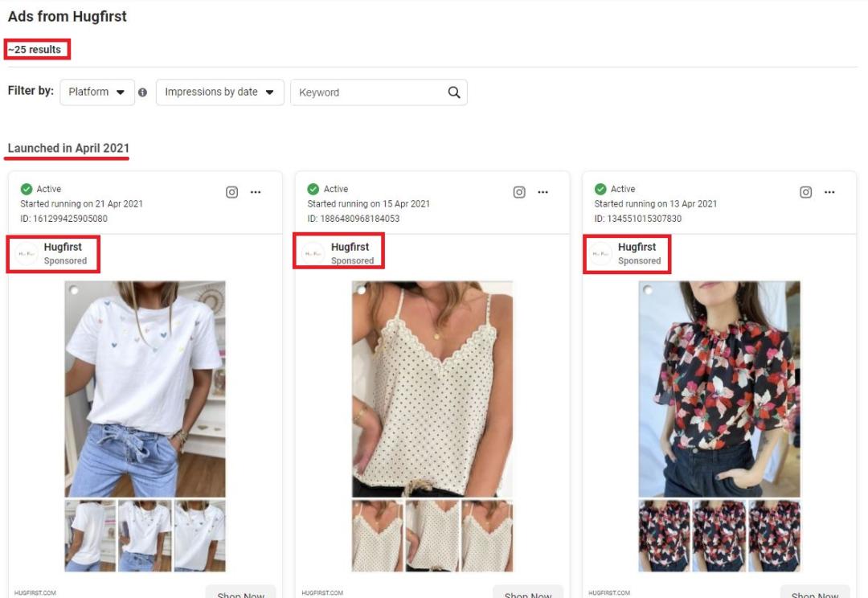Click 'Started running on 13 Apr 2021' text
Image resolution: width=868 pixels, height=598 pixels.
pos(656,204)
